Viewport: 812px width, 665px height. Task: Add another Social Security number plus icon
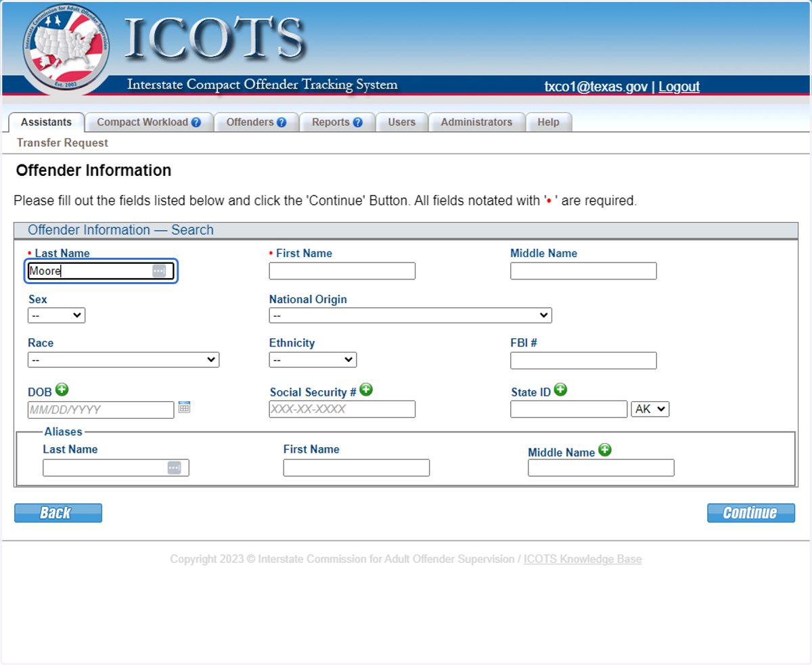(x=366, y=389)
